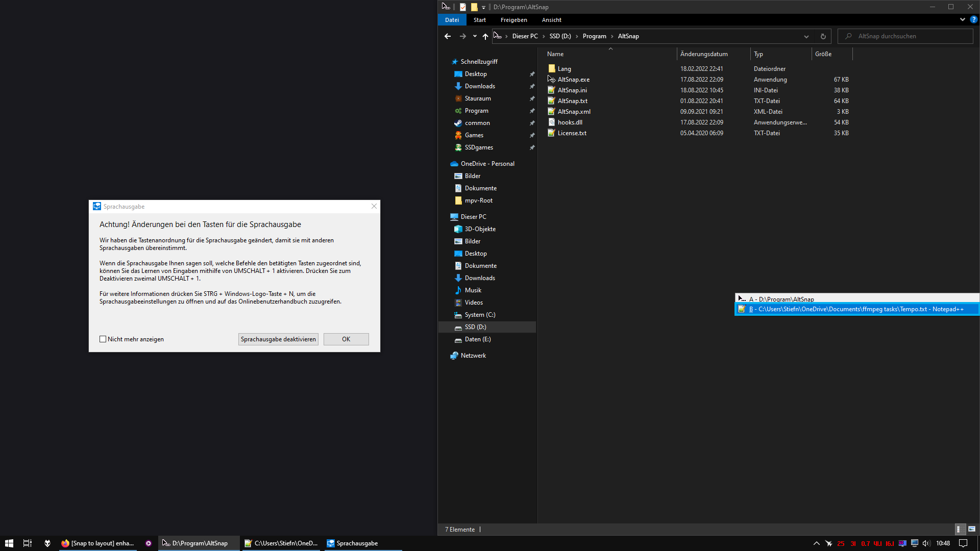The width and height of the screenshot is (980, 551).
Task: Check the 'Nicht mehr anzeigen' checkbox
Action: (x=103, y=339)
